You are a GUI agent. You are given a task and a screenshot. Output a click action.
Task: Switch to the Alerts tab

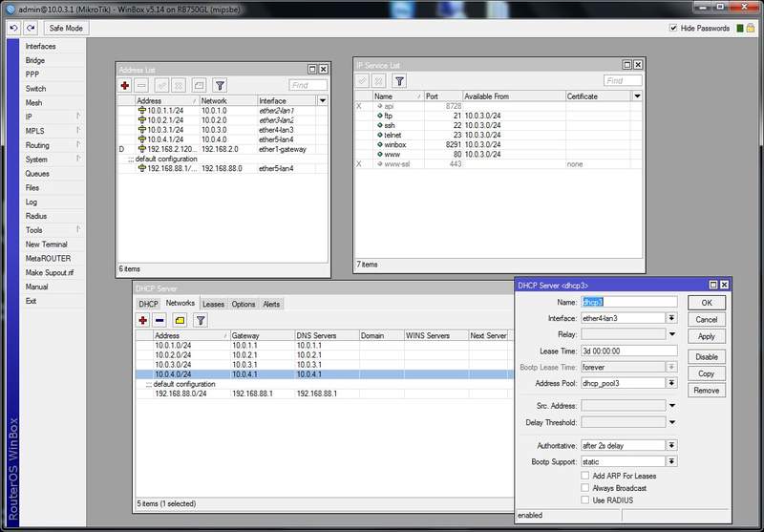(271, 304)
